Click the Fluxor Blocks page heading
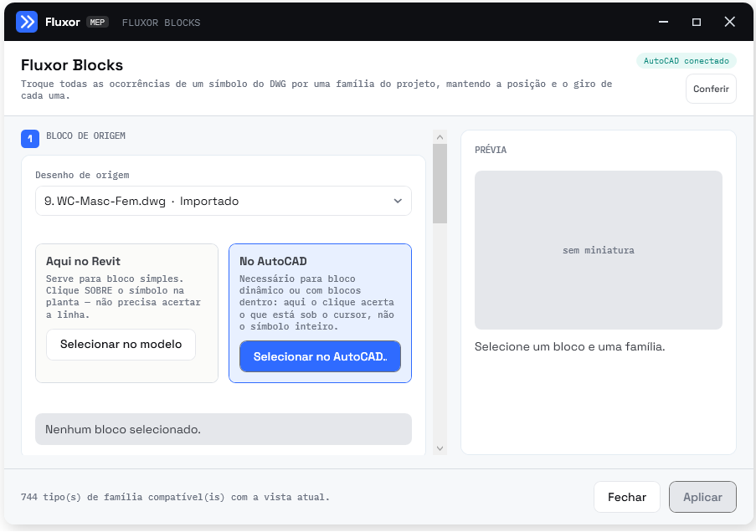 point(72,65)
